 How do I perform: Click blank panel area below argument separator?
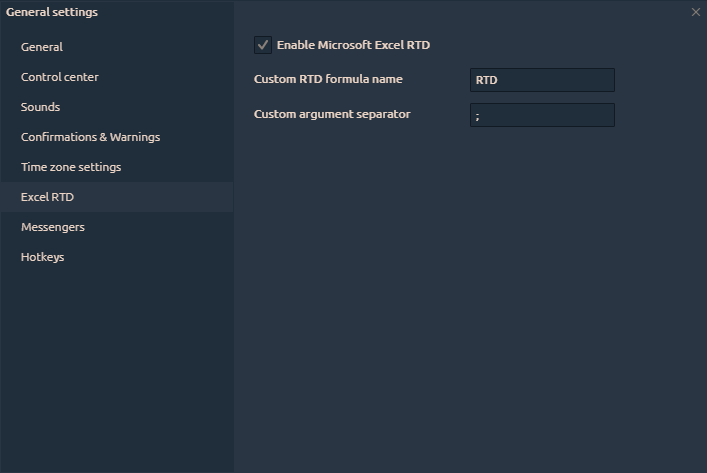tap(470, 300)
